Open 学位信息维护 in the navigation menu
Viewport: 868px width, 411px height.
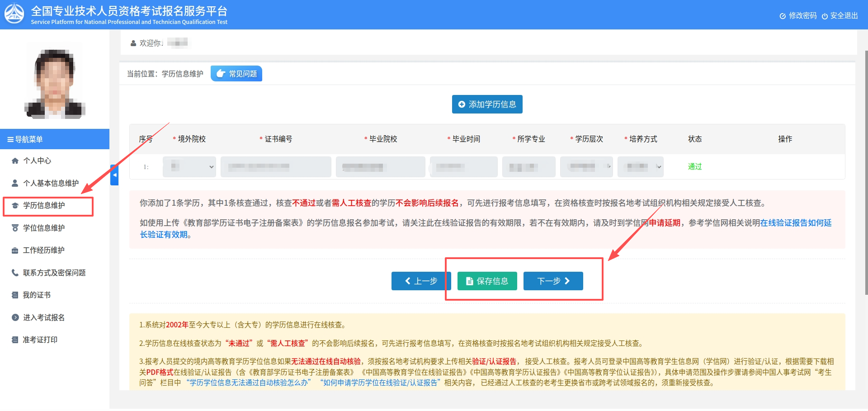point(44,228)
